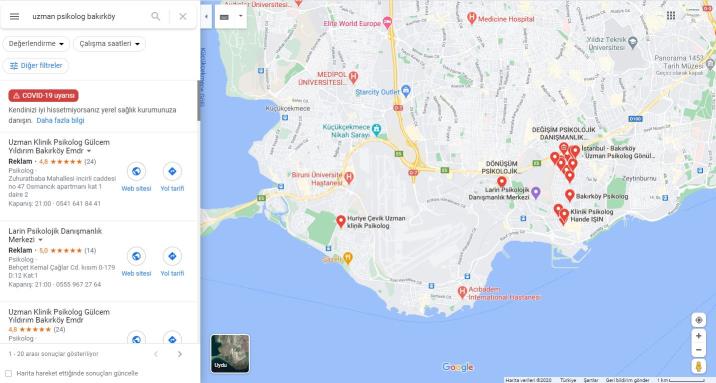Open the hamburger main menu

tap(14, 16)
